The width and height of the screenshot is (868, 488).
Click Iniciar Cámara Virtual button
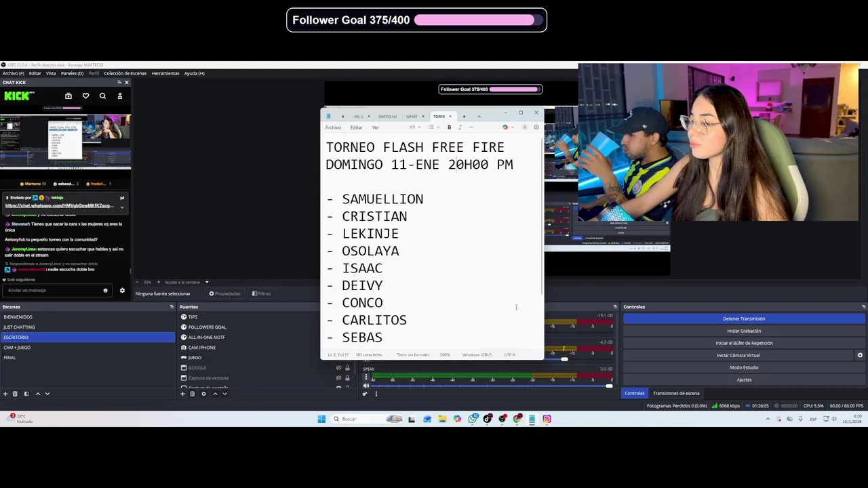(738, 355)
